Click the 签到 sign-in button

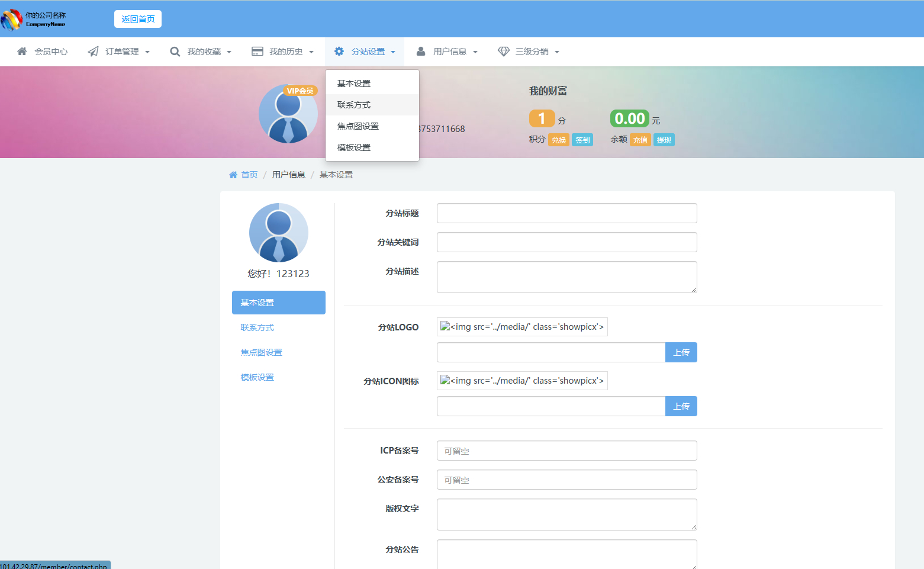[582, 140]
